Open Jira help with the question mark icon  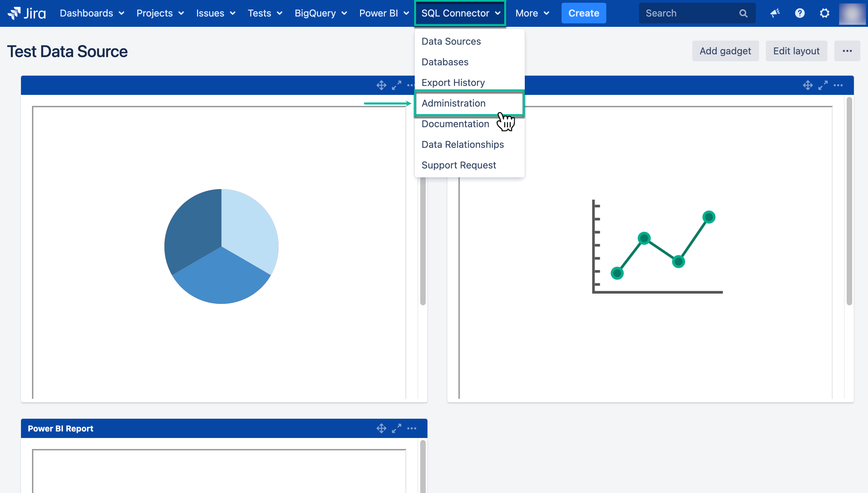pos(800,13)
